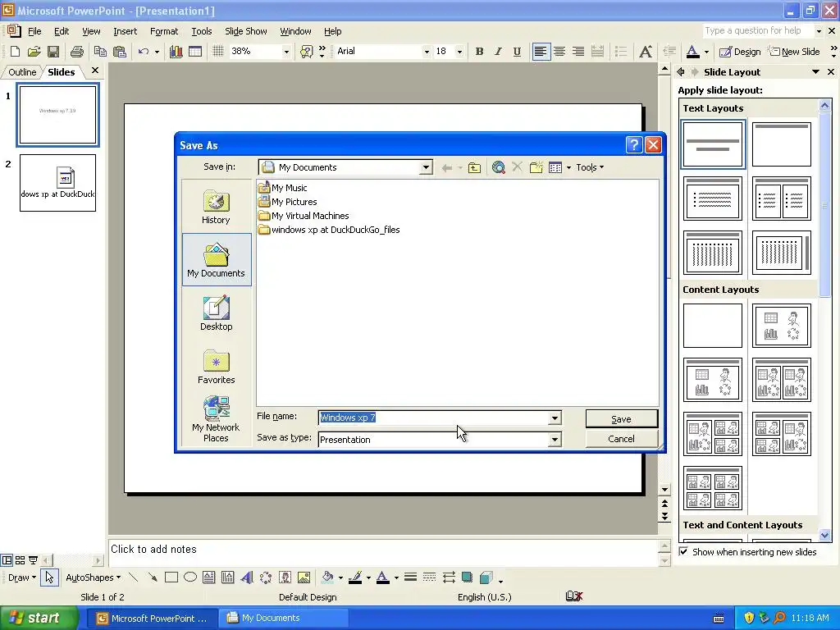Open the Arial font name dropdown
Image resolution: width=840 pixels, height=630 pixels.
point(427,52)
